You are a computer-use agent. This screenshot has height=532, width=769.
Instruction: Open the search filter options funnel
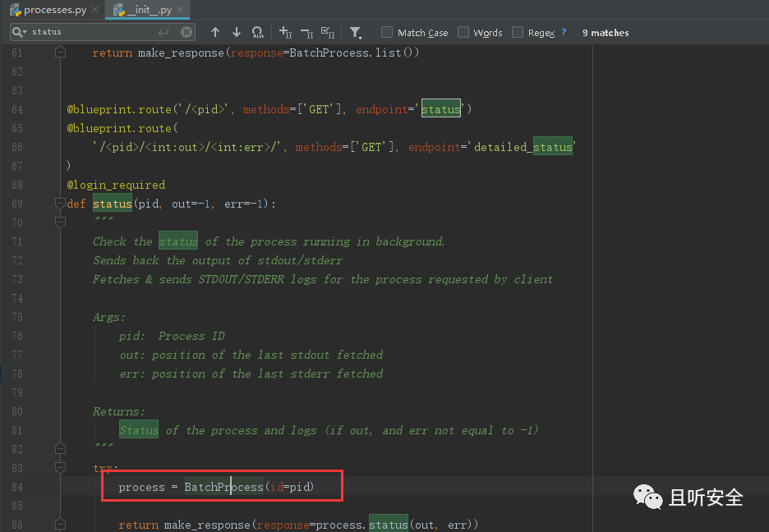[356, 33]
